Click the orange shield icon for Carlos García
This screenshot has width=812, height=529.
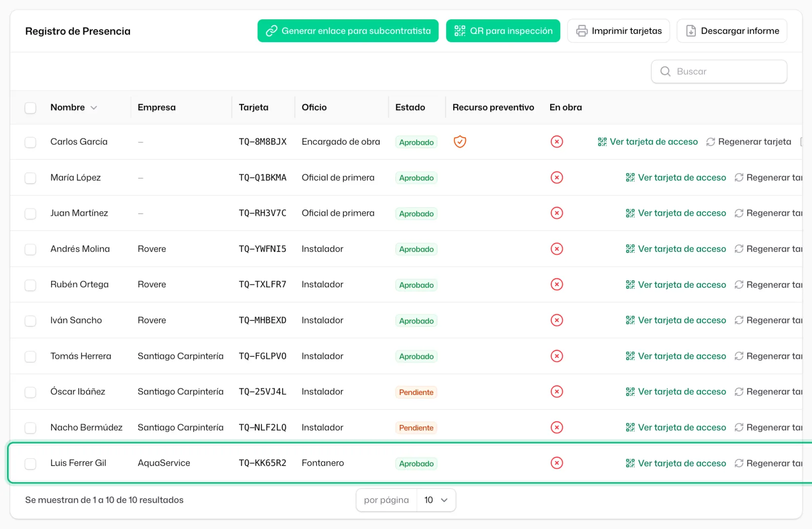(x=460, y=142)
